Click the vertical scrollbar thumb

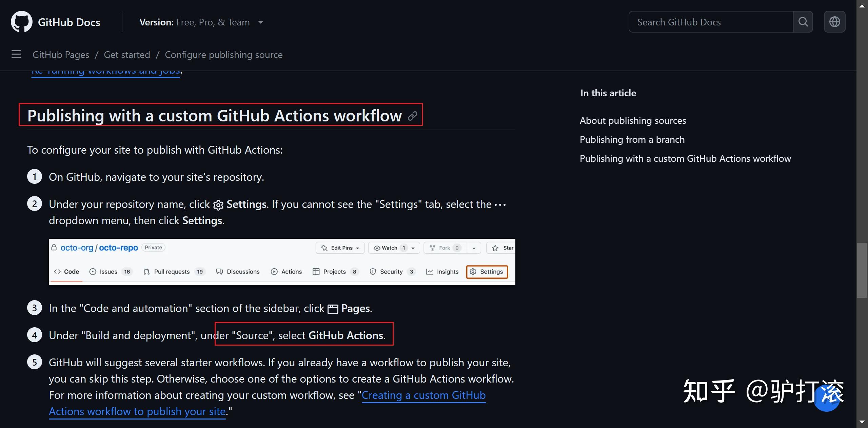862,270
